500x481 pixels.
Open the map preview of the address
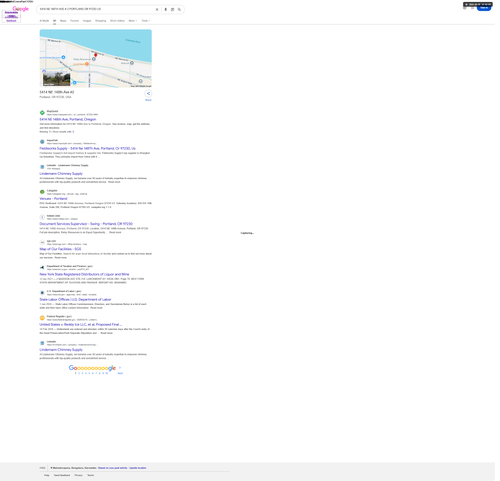[96, 58]
